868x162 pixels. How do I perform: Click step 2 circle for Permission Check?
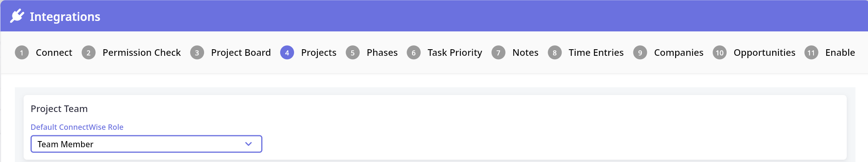click(89, 53)
